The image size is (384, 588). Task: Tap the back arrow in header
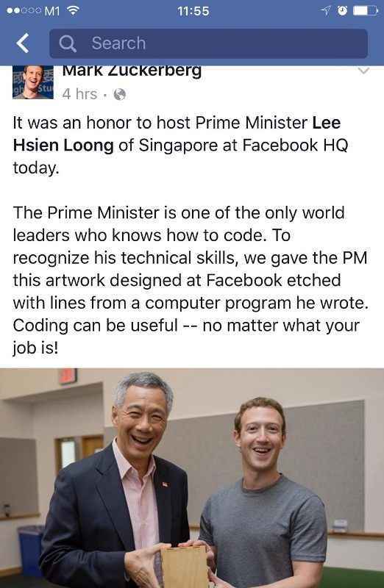(x=23, y=43)
